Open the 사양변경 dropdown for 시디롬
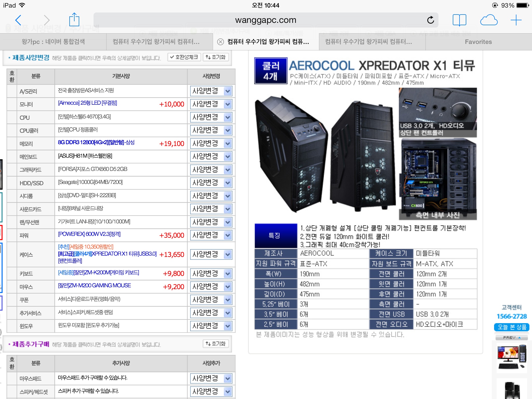This screenshot has width=532, height=399. click(x=211, y=196)
